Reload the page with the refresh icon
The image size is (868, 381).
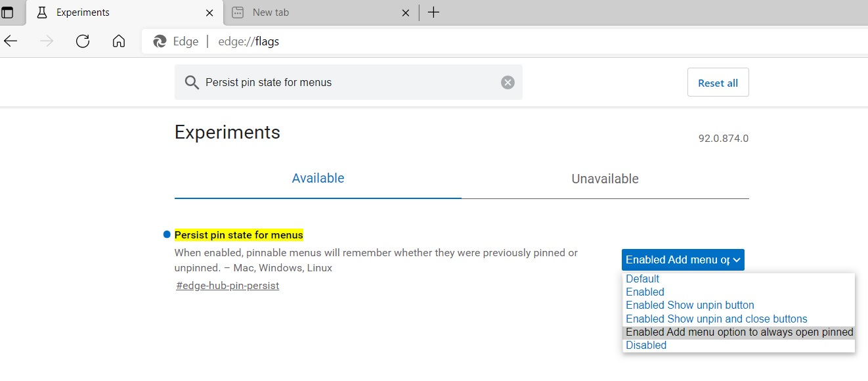click(83, 41)
